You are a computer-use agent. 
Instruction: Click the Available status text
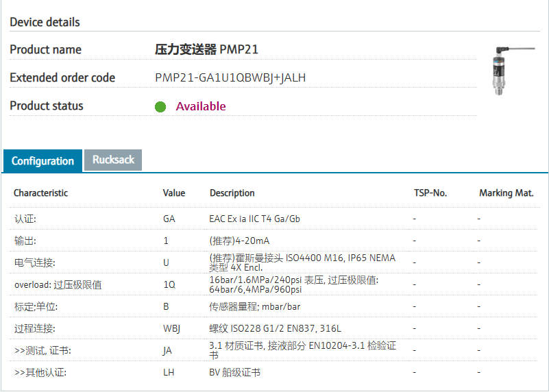200,106
